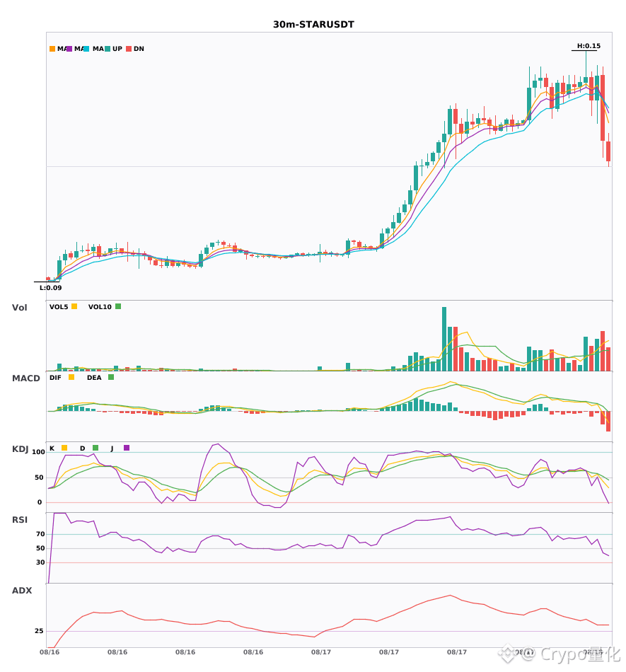Viewport: 626px width, 672px height.
Task: Click the yellow VOL5 legend square
Action: click(x=74, y=306)
